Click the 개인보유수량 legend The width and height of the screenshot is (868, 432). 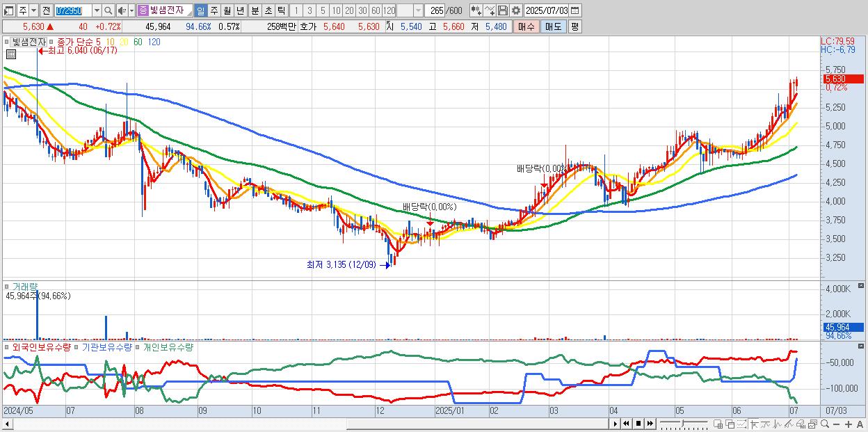pos(168,346)
